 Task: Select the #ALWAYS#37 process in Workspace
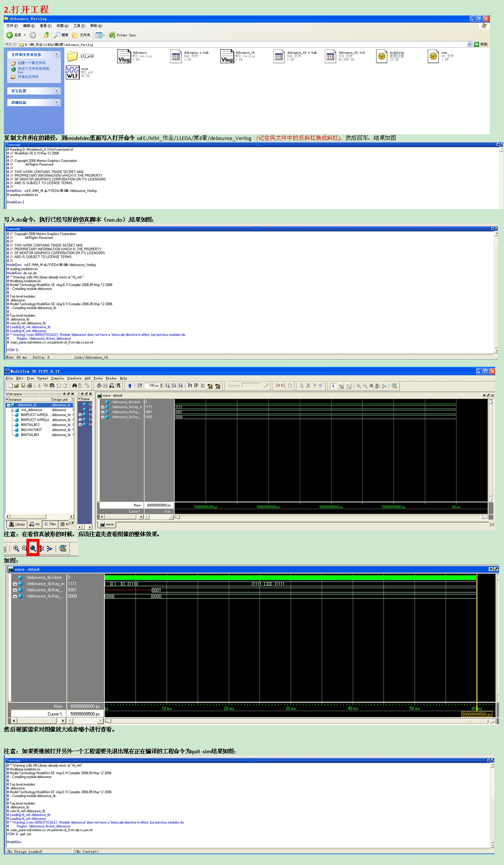point(31,430)
